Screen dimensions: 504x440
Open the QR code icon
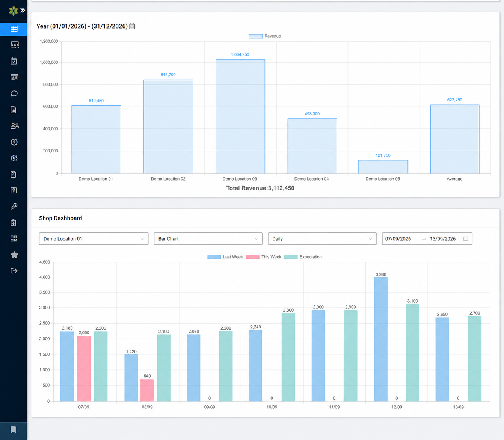[14, 238]
